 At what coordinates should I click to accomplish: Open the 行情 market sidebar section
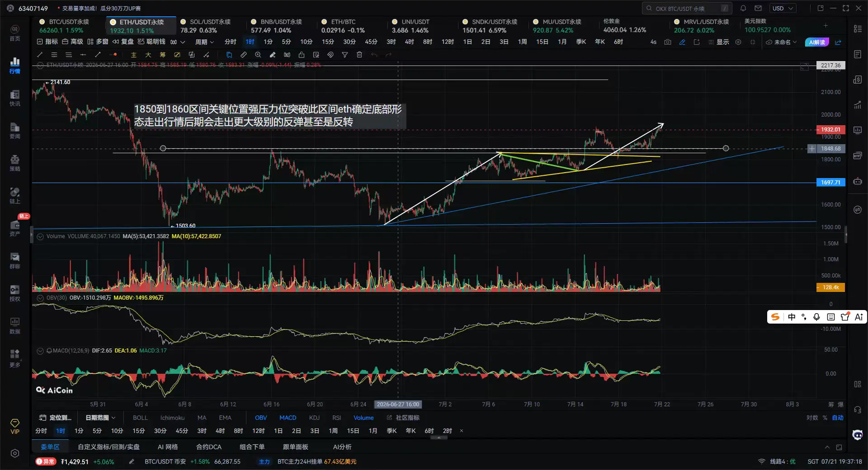(x=15, y=66)
